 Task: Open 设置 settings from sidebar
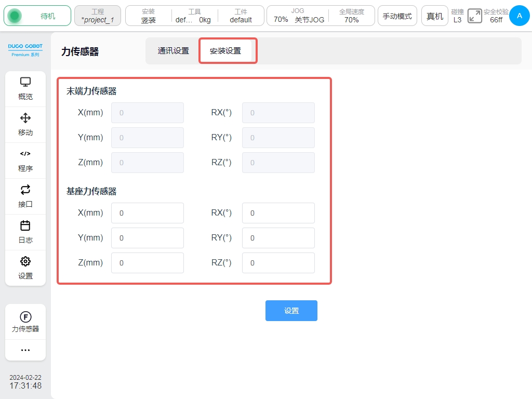[x=25, y=268]
